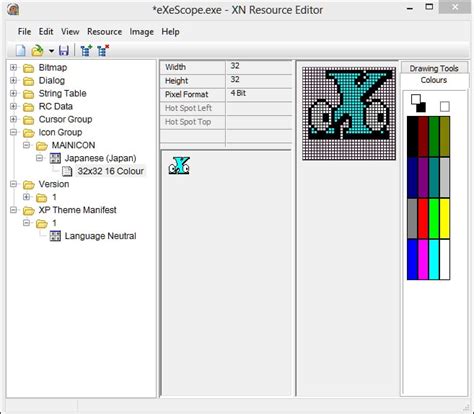Open the dropdown arrow next to Open icon
The width and height of the screenshot is (474, 414).
click(51, 51)
